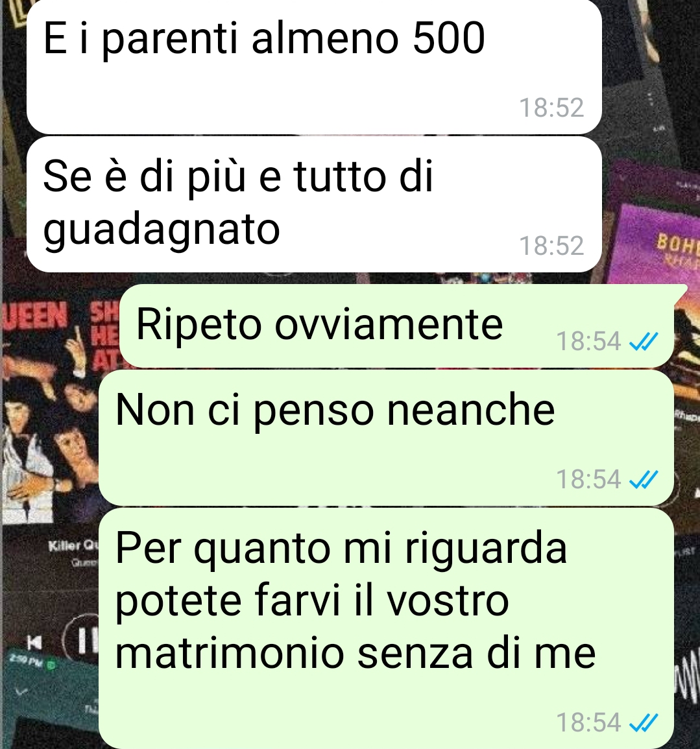The height and width of the screenshot is (749, 700).
Task: Tap the 18:52 timestamp under 'guadagnato'
Action: 551,246
